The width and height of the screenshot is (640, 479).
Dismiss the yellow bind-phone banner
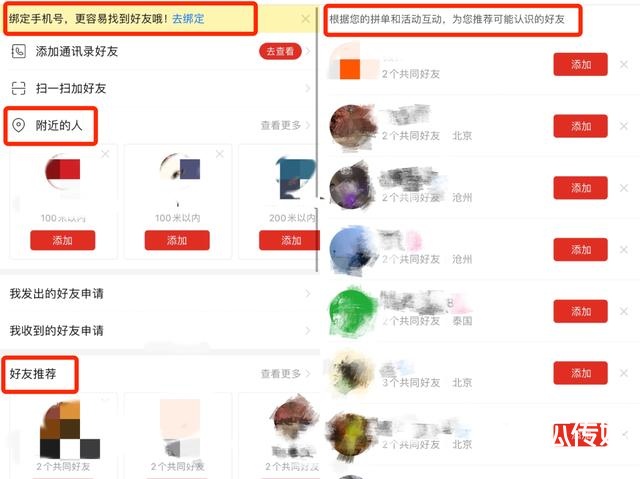tap(305, 19)
